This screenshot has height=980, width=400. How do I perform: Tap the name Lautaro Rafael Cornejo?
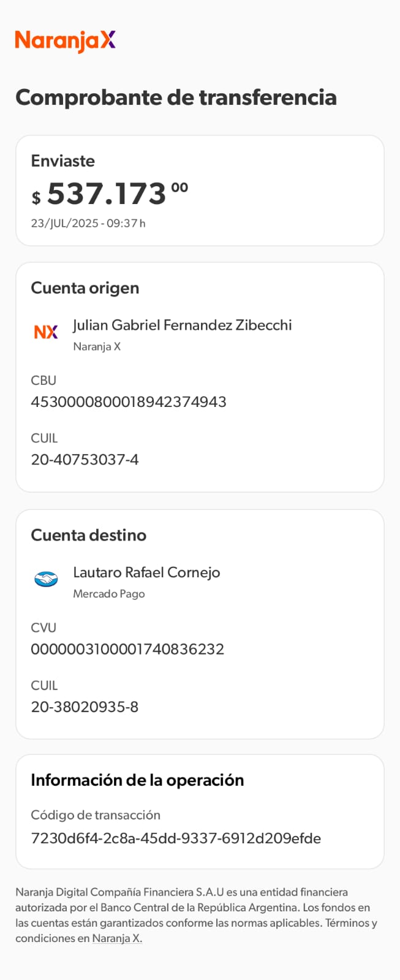pos(146,572)
